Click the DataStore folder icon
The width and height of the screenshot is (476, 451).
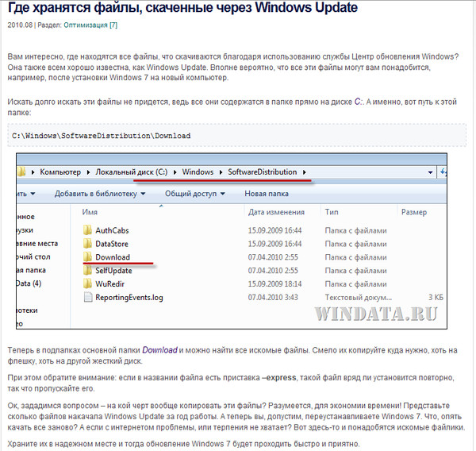[x=87, y=244]
